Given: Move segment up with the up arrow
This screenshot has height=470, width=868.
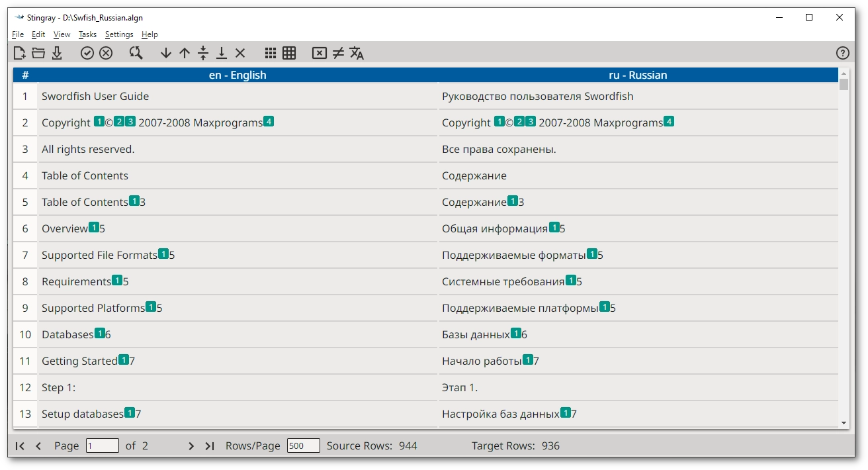Looking at the screenshot, I should [x=185, y=53].
